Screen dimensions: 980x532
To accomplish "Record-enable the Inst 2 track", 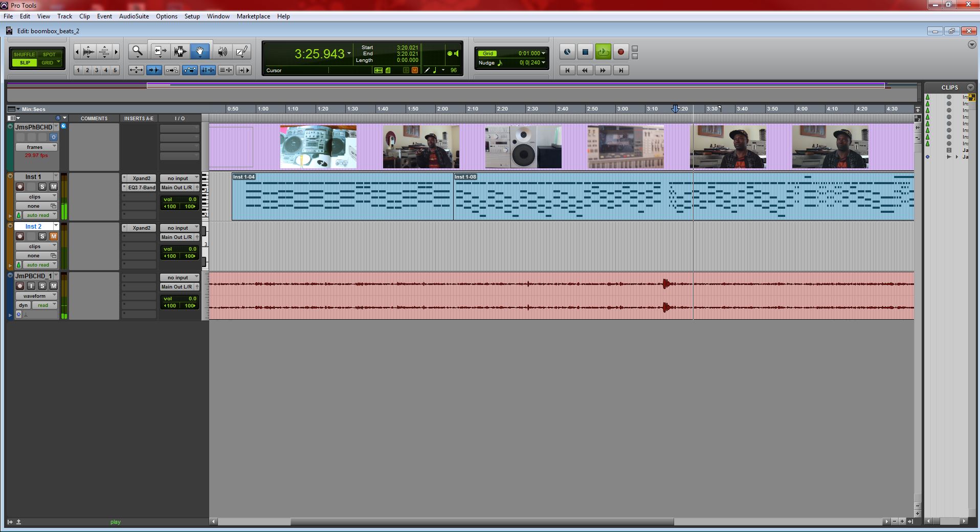I will [x=20, y=236].
